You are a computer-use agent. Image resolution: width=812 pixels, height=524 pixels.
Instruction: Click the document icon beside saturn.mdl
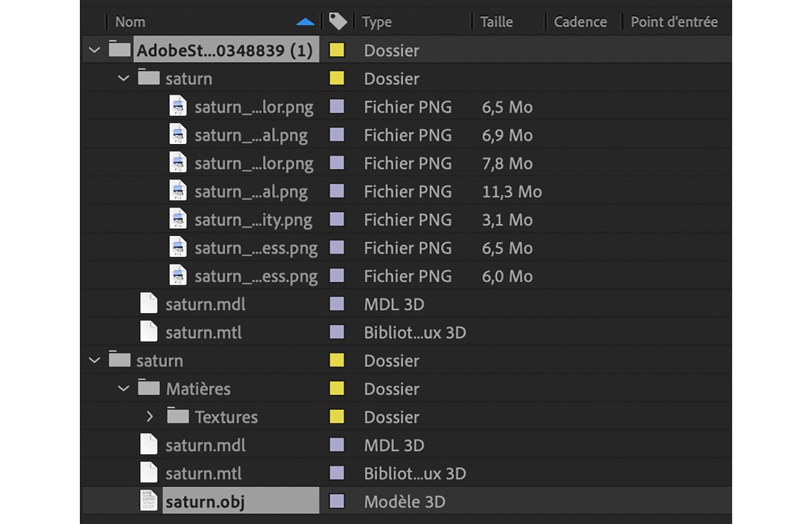click(148, 304)
